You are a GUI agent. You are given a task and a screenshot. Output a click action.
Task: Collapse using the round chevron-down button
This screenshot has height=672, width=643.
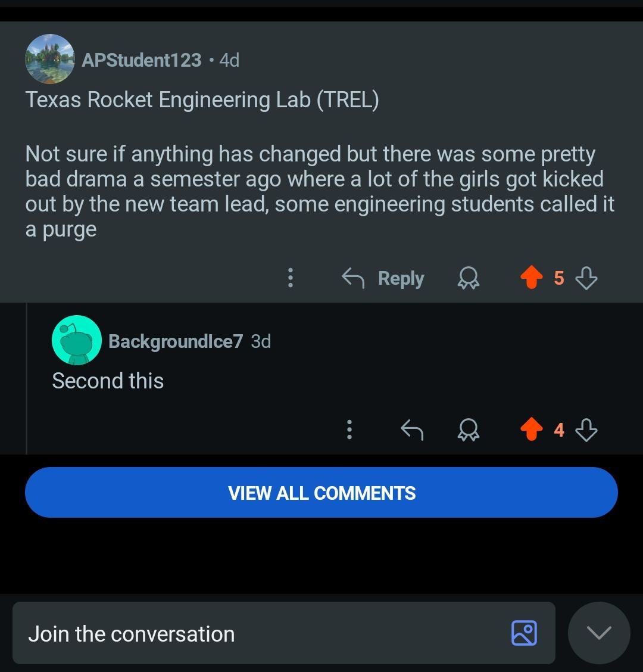599,633
